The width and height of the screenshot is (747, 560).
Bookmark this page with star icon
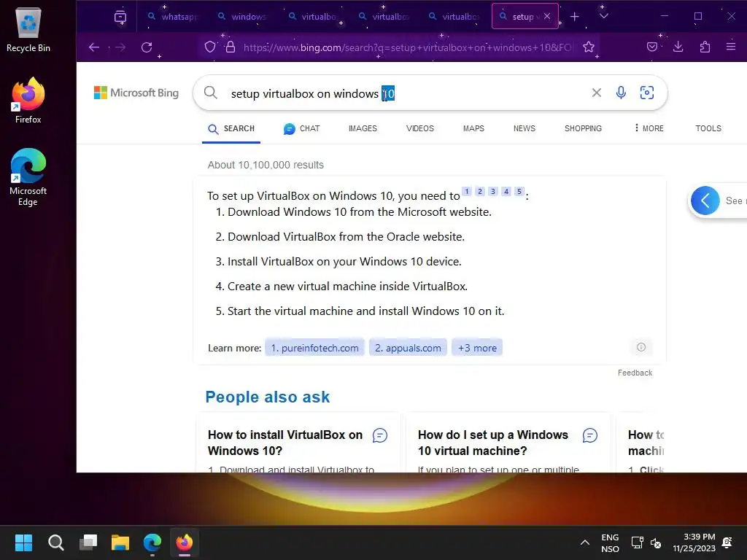[589, 47]
